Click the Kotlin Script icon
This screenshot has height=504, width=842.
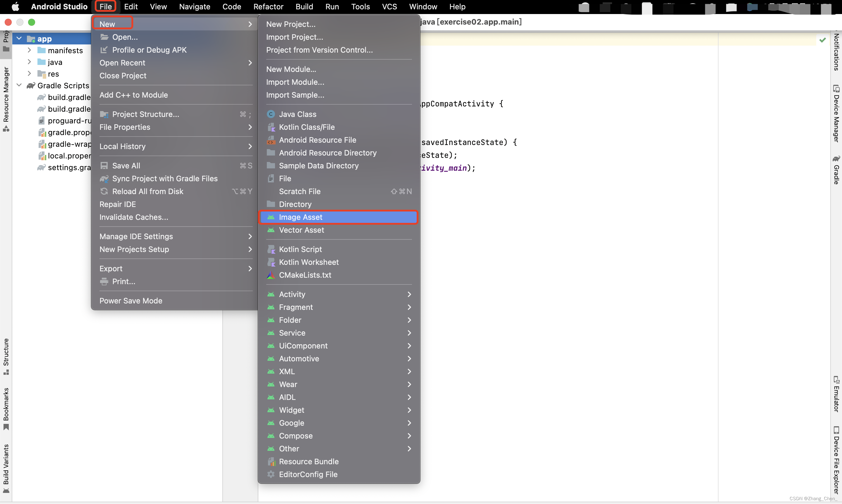tap(271, 249)
